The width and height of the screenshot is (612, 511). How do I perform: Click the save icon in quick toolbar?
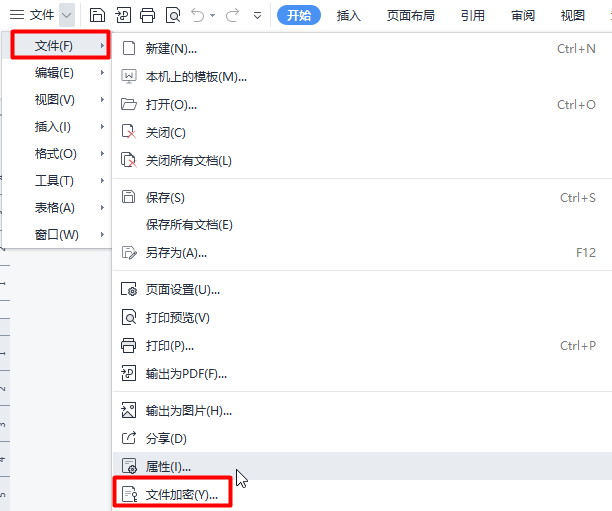[97, 15]
